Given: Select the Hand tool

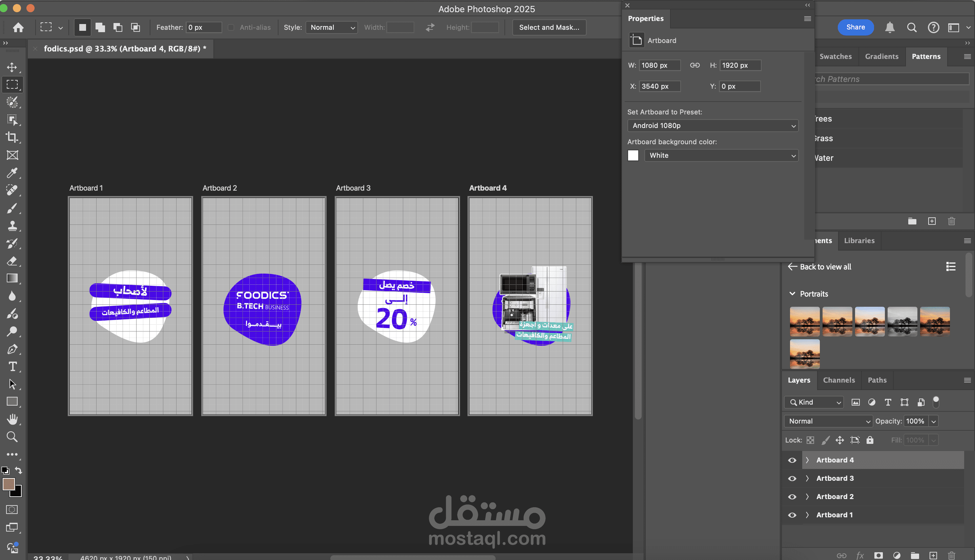Looking at the screenshot, I should [12, 419].
